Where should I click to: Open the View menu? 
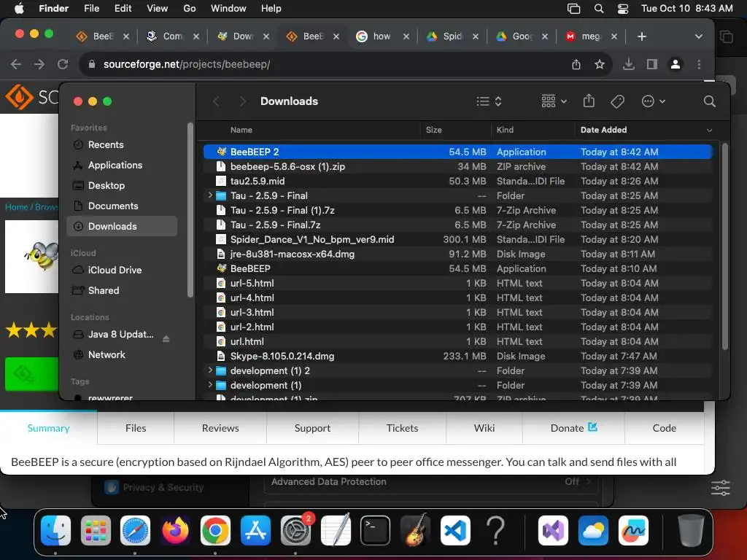point(158,9)
